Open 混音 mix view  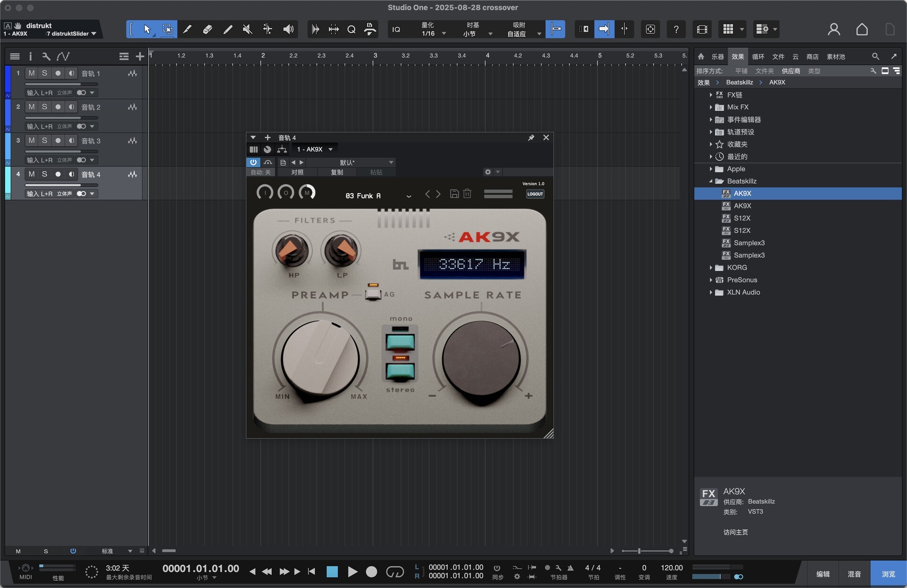pyautogui.click(x=854, y=574)
